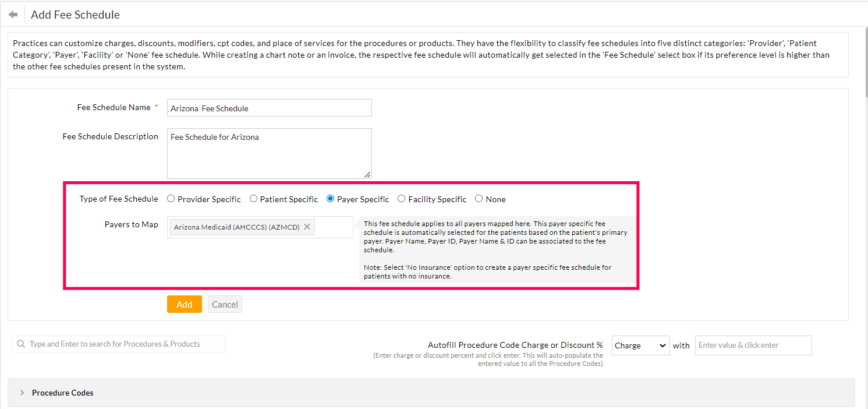Click the search magnifier icon for procedures
This screenshot has width=868, height=409.
coord(22,344)
